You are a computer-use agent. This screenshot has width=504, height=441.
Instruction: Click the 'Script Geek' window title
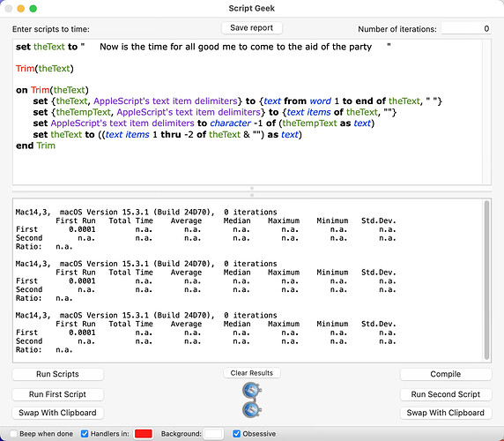pyautogui.click(x=252, y=8)
